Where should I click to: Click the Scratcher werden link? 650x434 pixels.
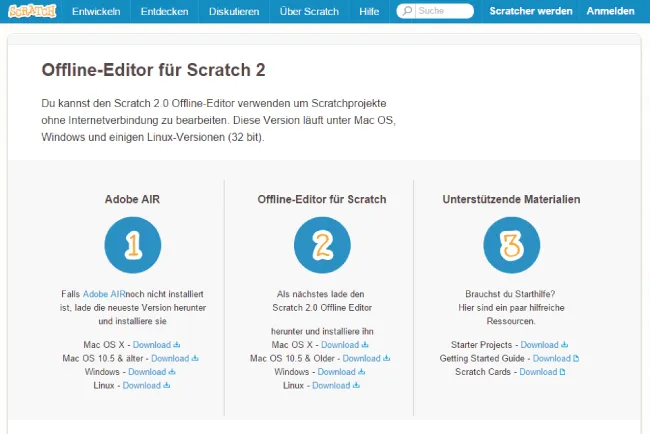click(x=530, y=11)
